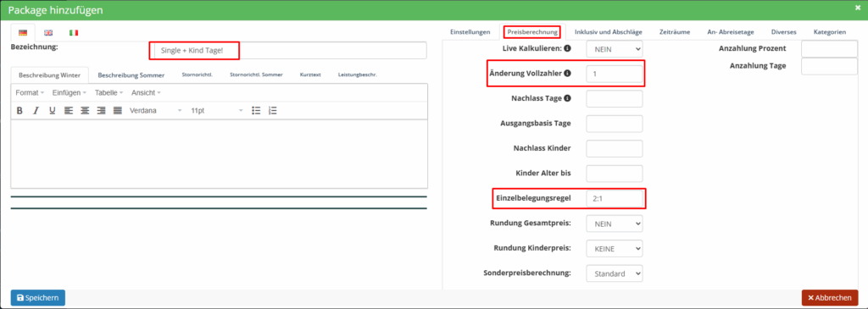Click inside the description editor text area
This screenshot has width=868, height=309.
pyautogui.click(x=220, y=154)
